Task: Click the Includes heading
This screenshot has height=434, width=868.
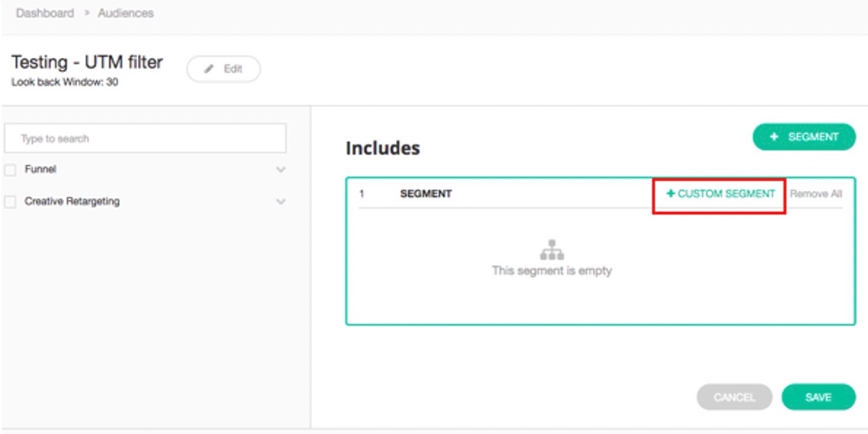Action: pyautogui.click(x=383, y=148)
